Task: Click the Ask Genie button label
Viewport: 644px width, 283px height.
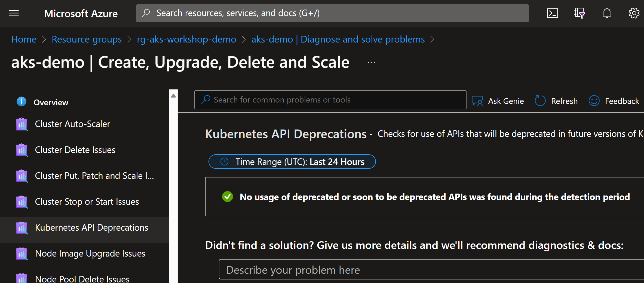Action: pyautogui.click(x=506, y=101)
